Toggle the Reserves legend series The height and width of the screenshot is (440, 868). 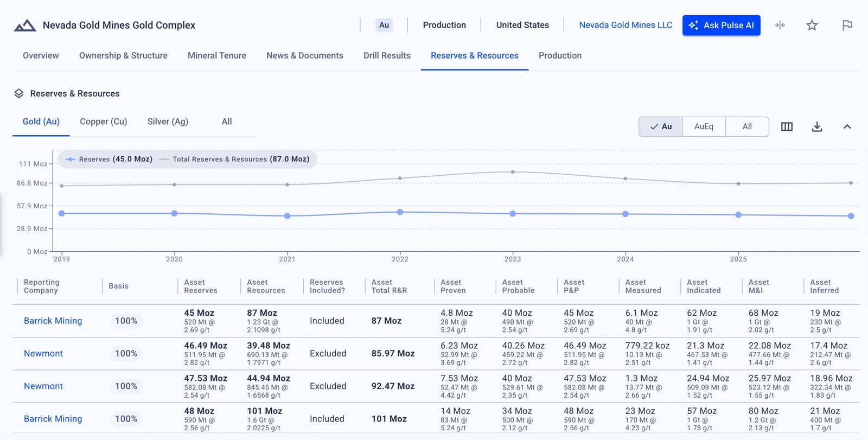click(x=108, y=159)
